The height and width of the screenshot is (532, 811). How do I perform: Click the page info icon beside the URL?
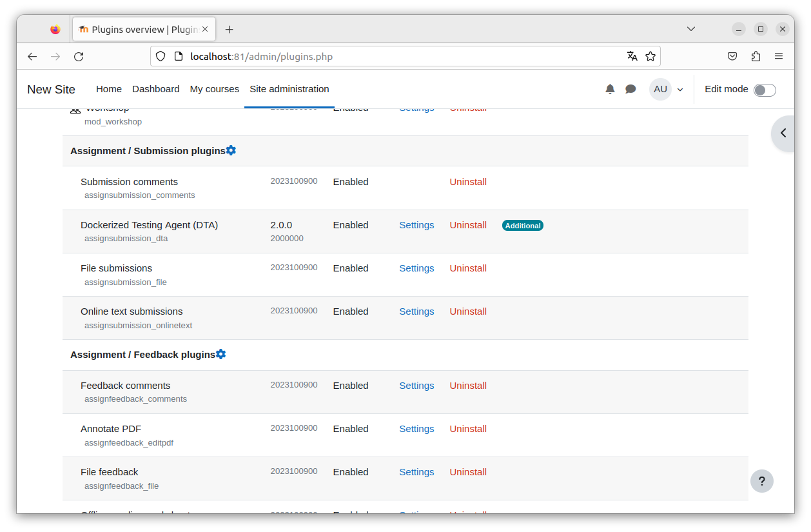click(x=179, y=56)
